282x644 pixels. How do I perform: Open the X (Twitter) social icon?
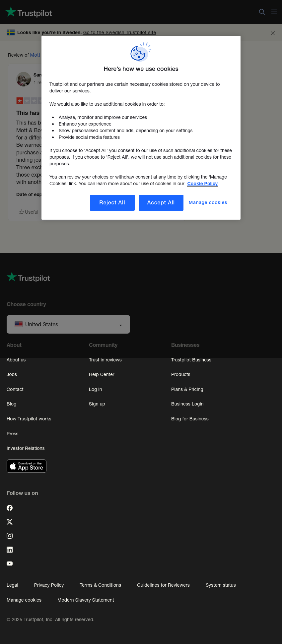(10, 522)
